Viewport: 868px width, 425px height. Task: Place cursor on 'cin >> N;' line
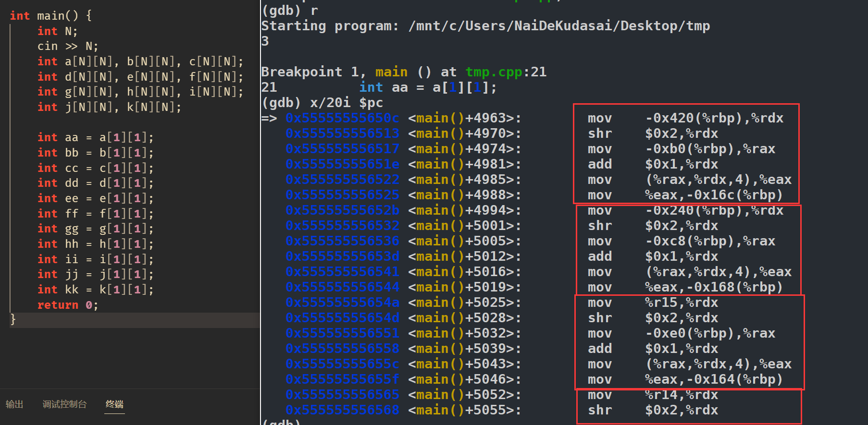[68, 47]
